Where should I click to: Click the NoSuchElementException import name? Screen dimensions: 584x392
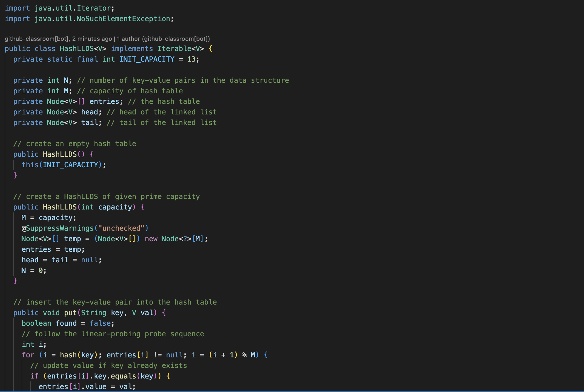pyautogui.click(x=123, y=19)
